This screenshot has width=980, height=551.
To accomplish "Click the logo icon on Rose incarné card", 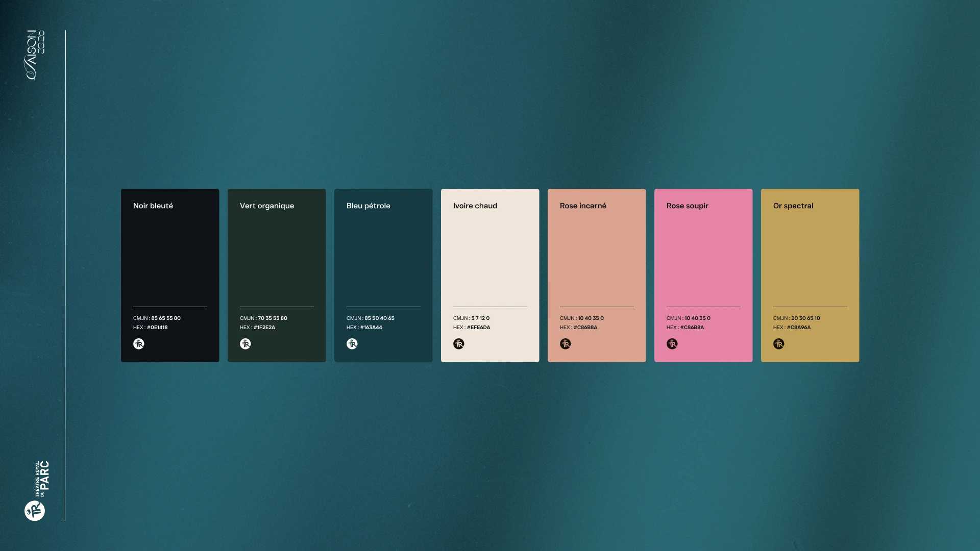I will 566,344.
